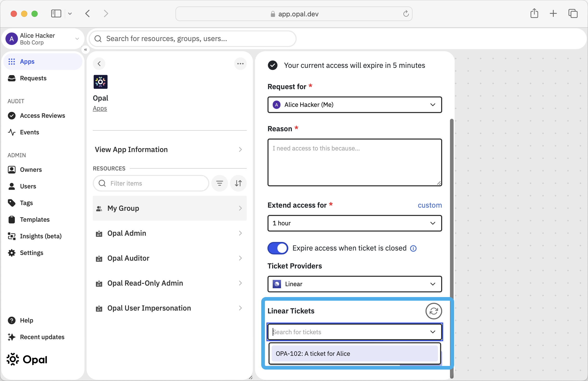Click the Tags icon
Image resolution: width=588 pixels, height=381 pixels.
pyautogui.click(x=12, y=203)
